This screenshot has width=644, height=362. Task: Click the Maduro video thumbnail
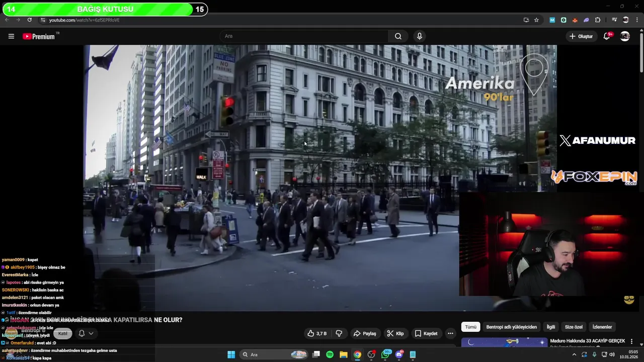pos(504,342)
